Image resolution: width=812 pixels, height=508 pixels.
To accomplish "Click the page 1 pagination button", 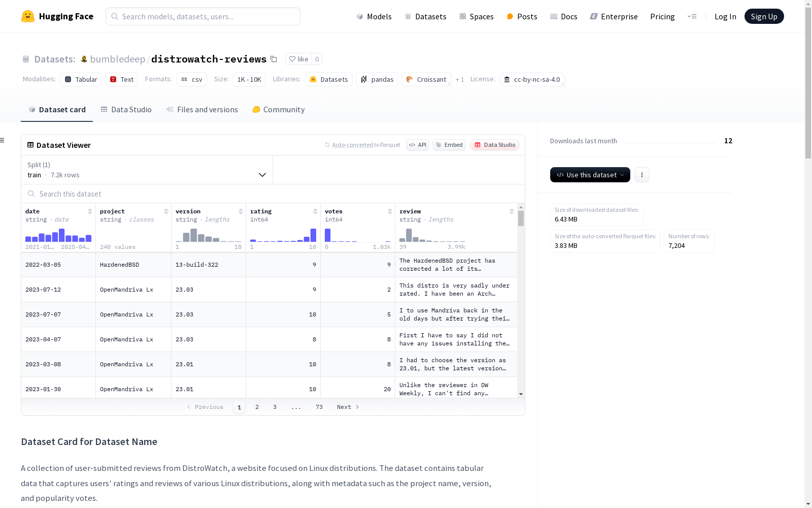I will (x=239, y=407).
